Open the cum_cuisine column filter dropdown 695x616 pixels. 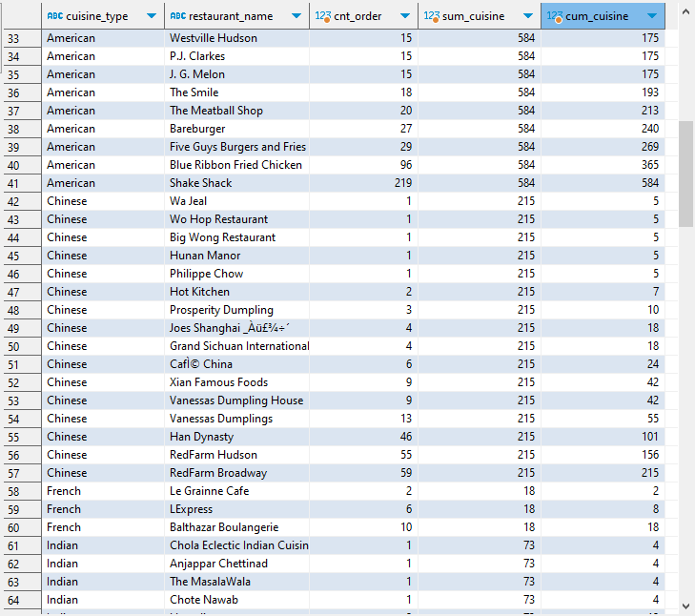pyautogui.click(x=651, y=16)
